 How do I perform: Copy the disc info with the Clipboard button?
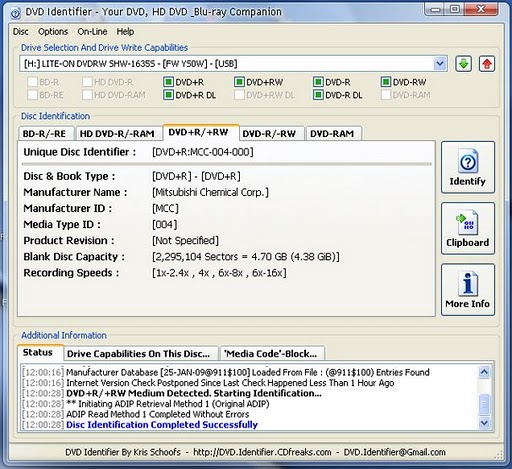(x=468, y=229)
